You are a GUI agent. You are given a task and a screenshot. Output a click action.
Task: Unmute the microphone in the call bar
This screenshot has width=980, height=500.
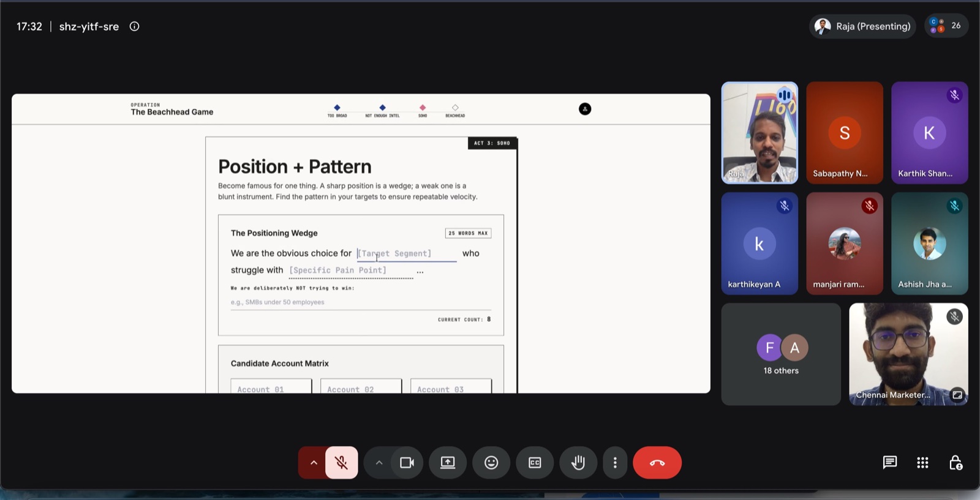coord(342,463)
